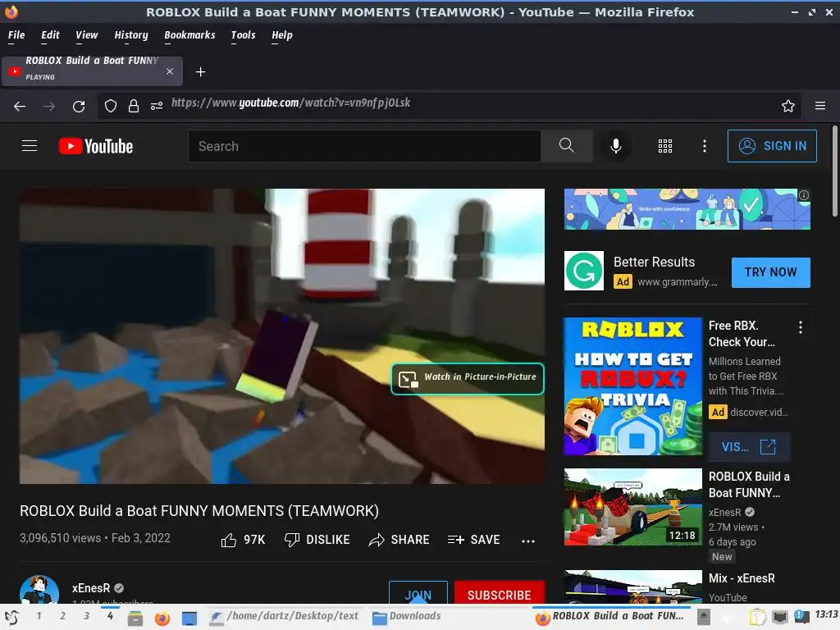Open Mix - xEnesR playlist thumbnail
Image resolution: width=840 pixels, height=630 pixels.
coord(632,587)
